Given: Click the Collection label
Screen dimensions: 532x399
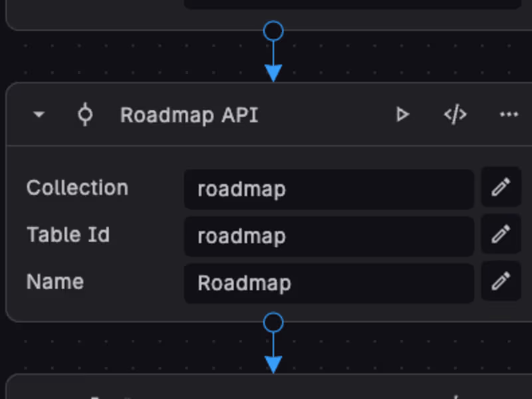Looking at the screenshot, I should click(77, 188).
